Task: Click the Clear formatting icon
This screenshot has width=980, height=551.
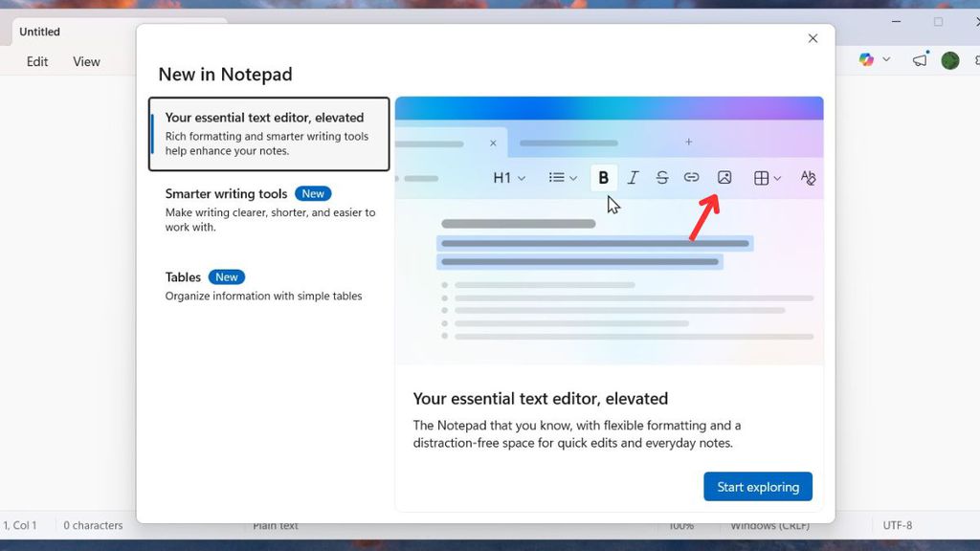Action: tap(808, 178)
